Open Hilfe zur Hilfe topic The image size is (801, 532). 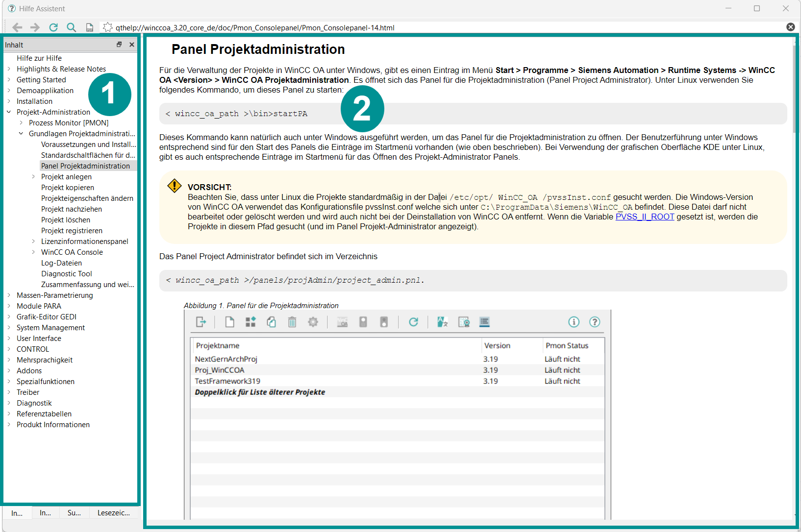click(x=39, y=58)
